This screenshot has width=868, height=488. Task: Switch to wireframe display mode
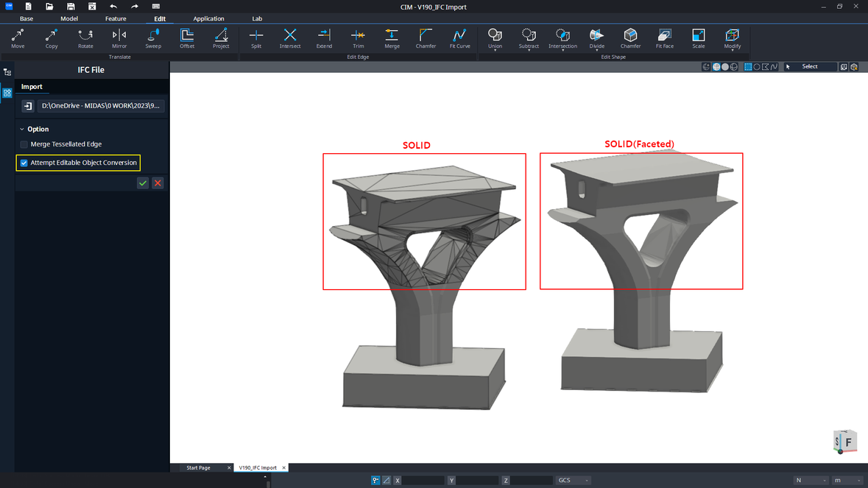(734, 67)
